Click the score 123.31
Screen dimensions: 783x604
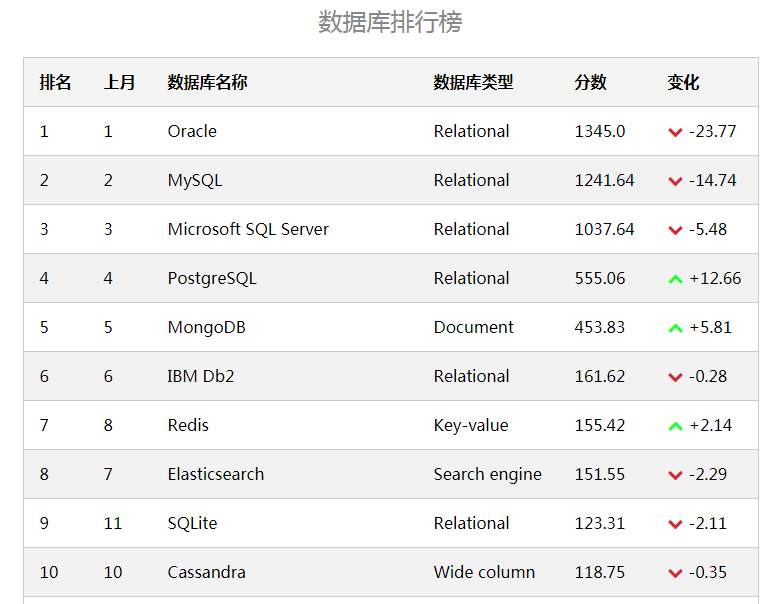click(600, 523)
